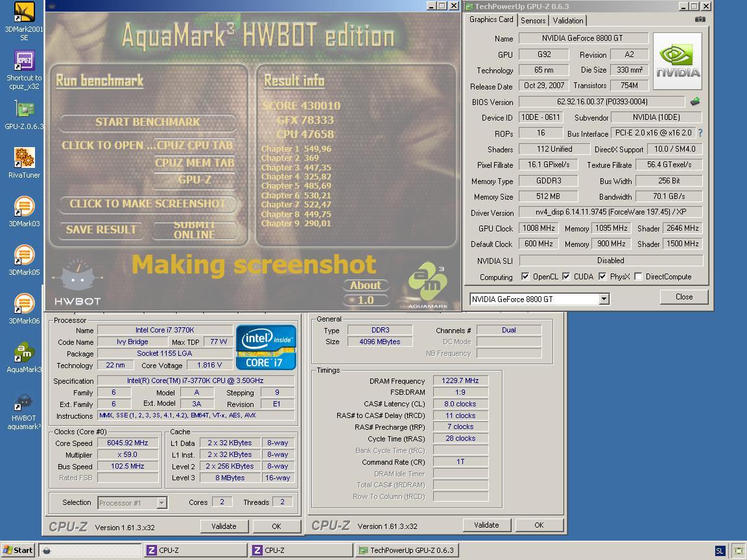The image size is (747, 560).
Task: Click CPUZ MEM TAB in AquaMark
Action: 195,163
